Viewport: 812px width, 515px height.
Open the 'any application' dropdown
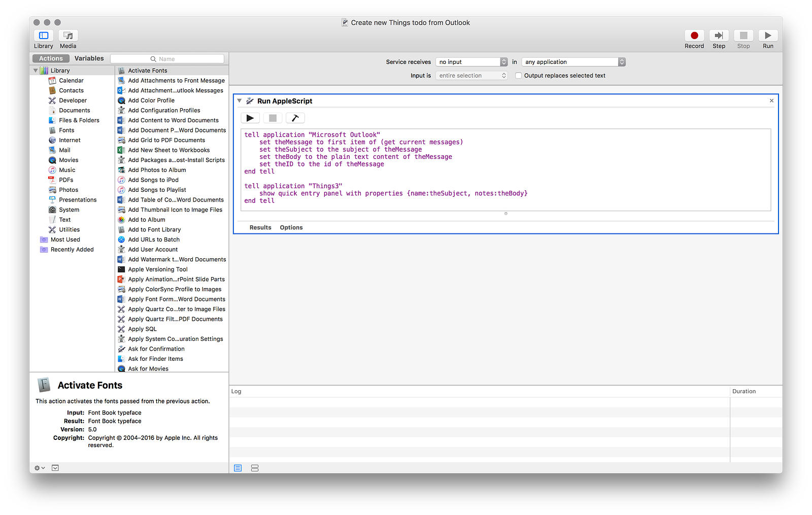point(573,62)
